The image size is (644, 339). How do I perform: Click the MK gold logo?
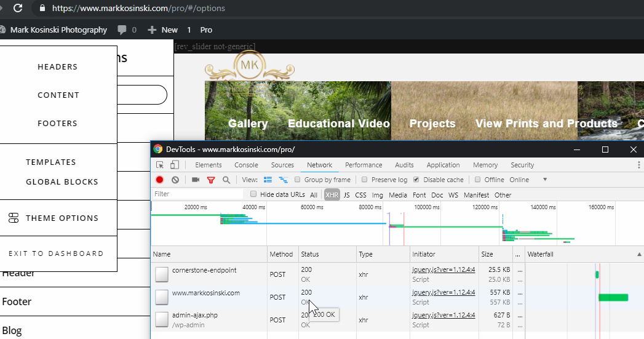pos(250,66)
